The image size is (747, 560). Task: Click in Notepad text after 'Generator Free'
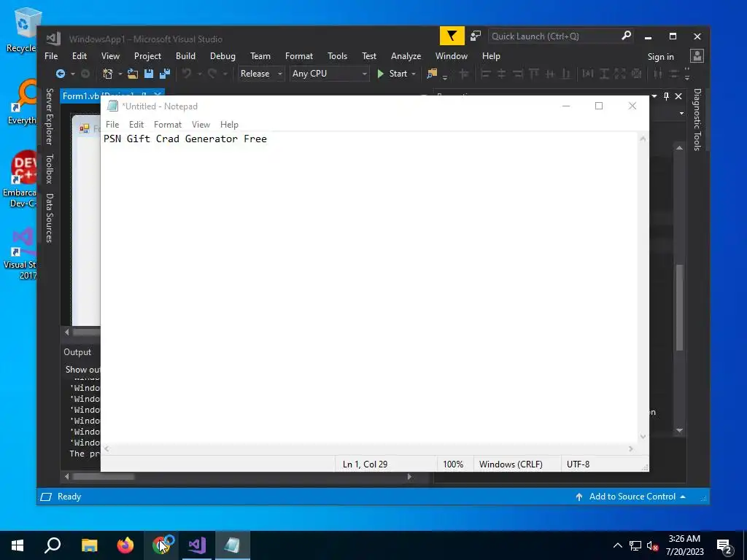coord(268,139)
